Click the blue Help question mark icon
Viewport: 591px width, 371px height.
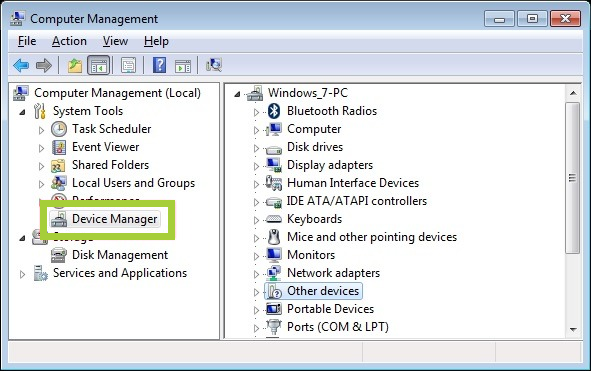click(x=159, y=65)
